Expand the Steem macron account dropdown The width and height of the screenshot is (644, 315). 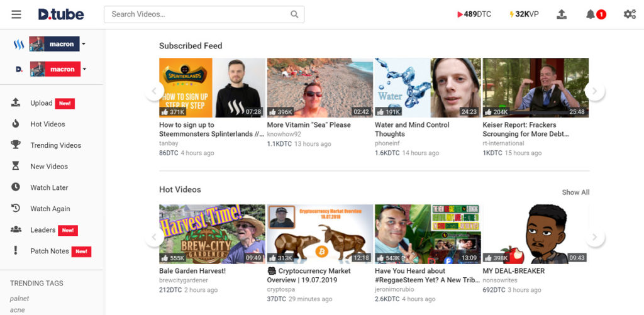(84, 44)
